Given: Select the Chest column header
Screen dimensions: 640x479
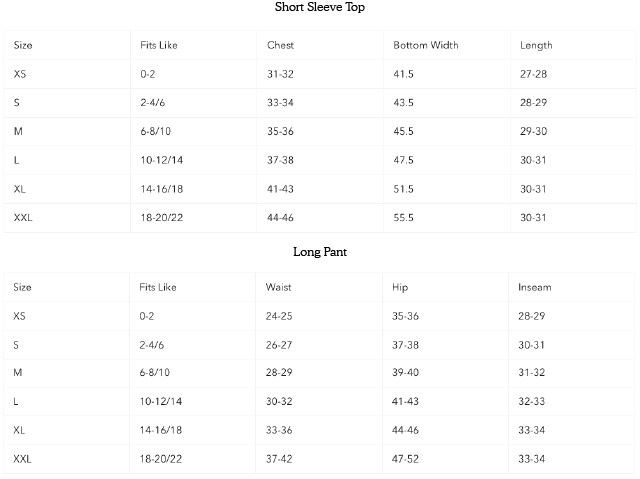Looking at the screenshot, I should (281, 46).
